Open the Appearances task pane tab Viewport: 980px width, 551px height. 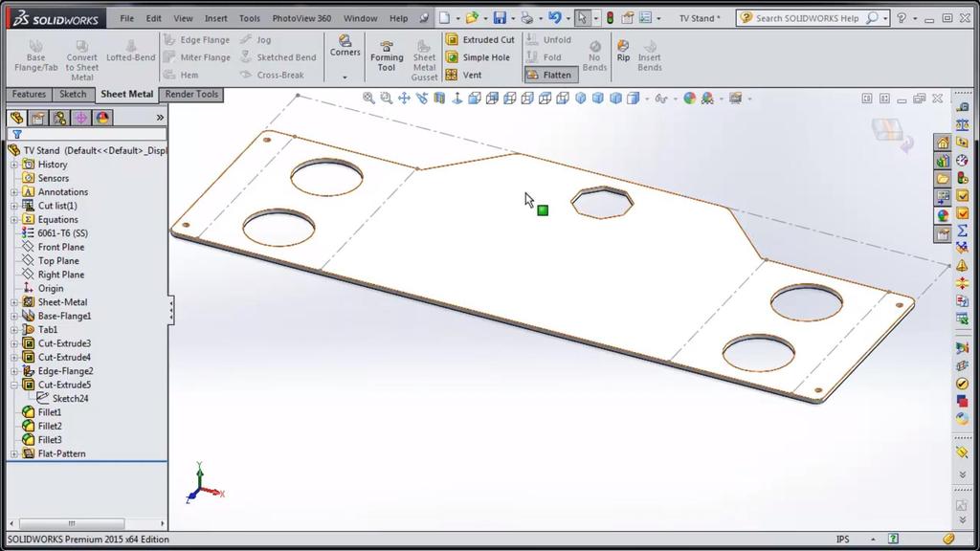tap(943, 215)
